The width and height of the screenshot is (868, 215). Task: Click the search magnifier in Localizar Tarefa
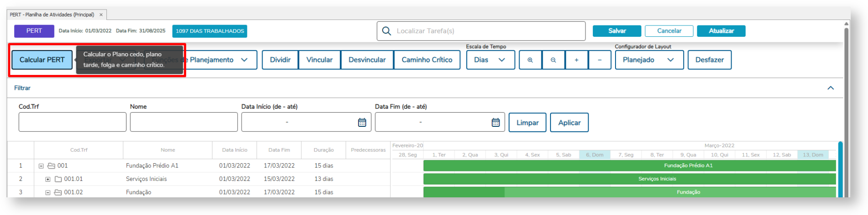point(387,31)
